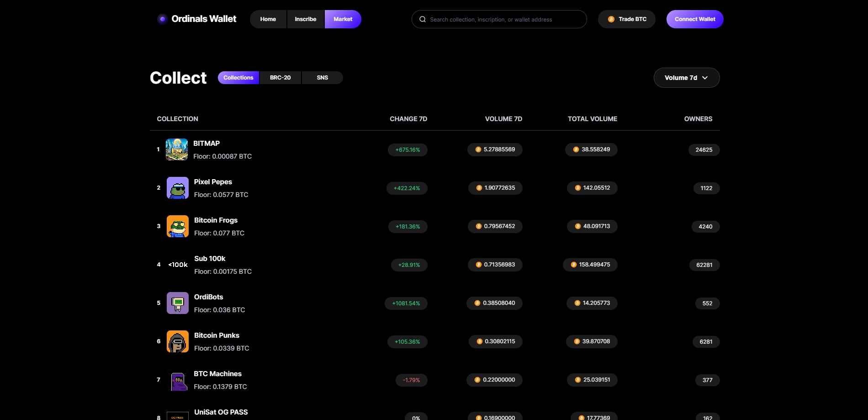Image resolution: width=868 pixels, height=420 pixels.
Task: Click the +28.91% change badge
Action: [409, 265]
